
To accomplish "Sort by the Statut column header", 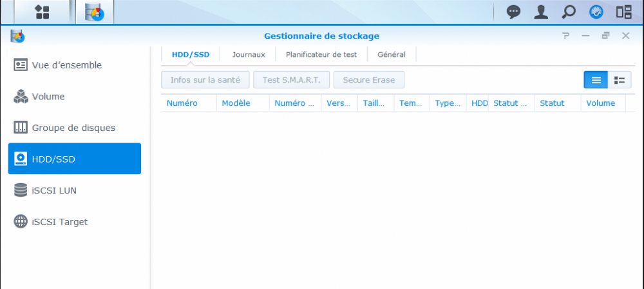I will (x=558, y=103).
